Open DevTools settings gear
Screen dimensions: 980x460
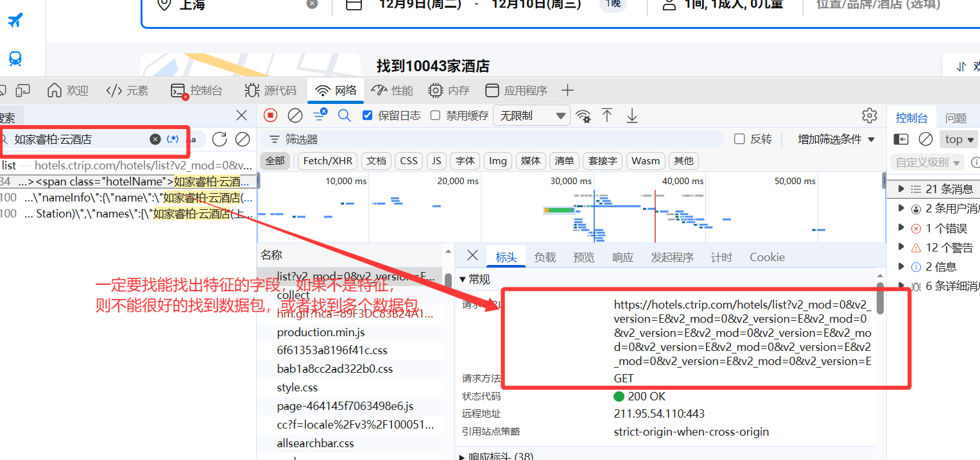870,115
